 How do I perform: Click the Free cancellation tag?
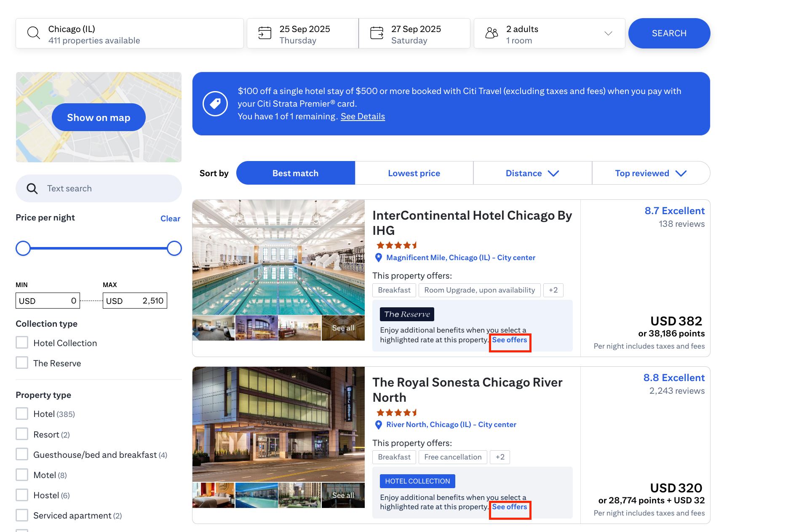point(453,457)
